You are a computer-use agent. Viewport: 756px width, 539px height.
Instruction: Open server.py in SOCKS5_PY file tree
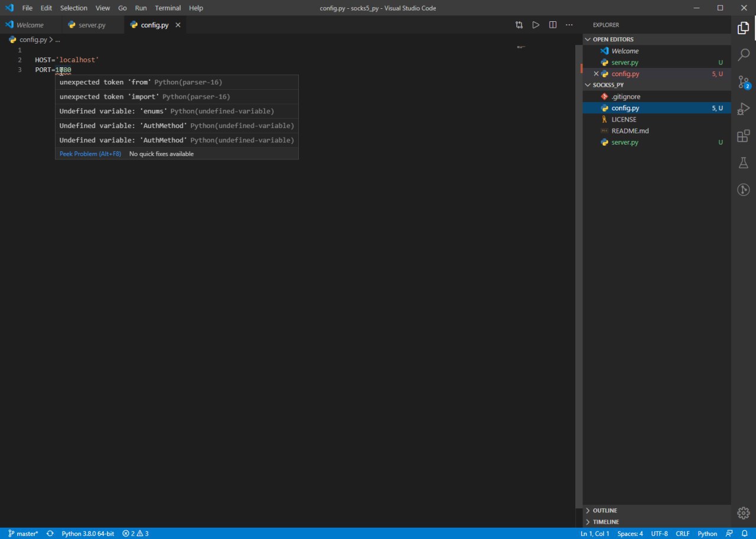point(657,142)
